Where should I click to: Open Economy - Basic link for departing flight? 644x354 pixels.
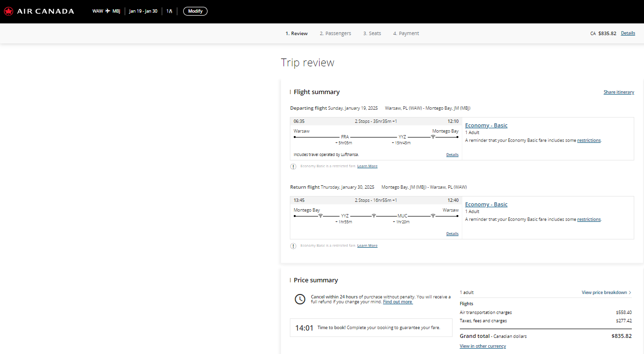click(x=486, y=125)
